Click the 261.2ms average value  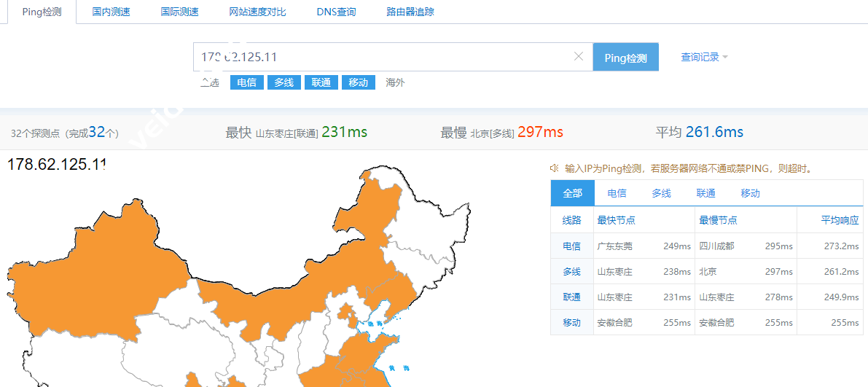(x=842, y=271)
